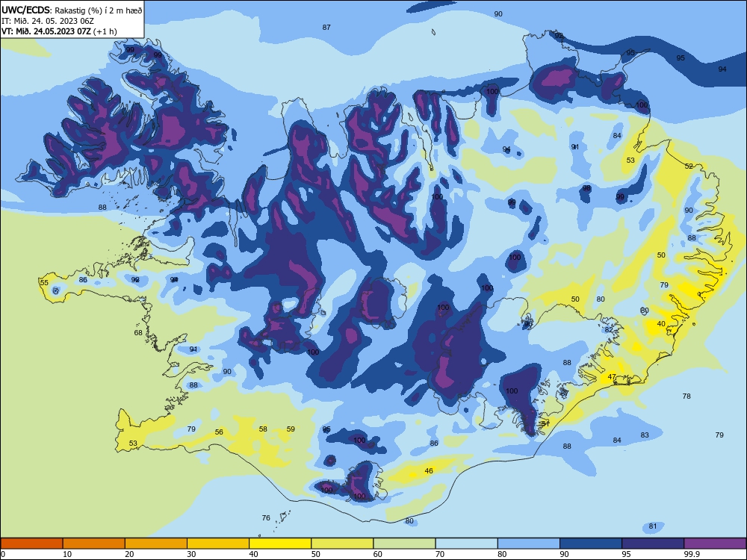This screenshot has width=747, height=560.
Task: Select the 50–60 pale yellow legend swatch
Action: point(343,544)
